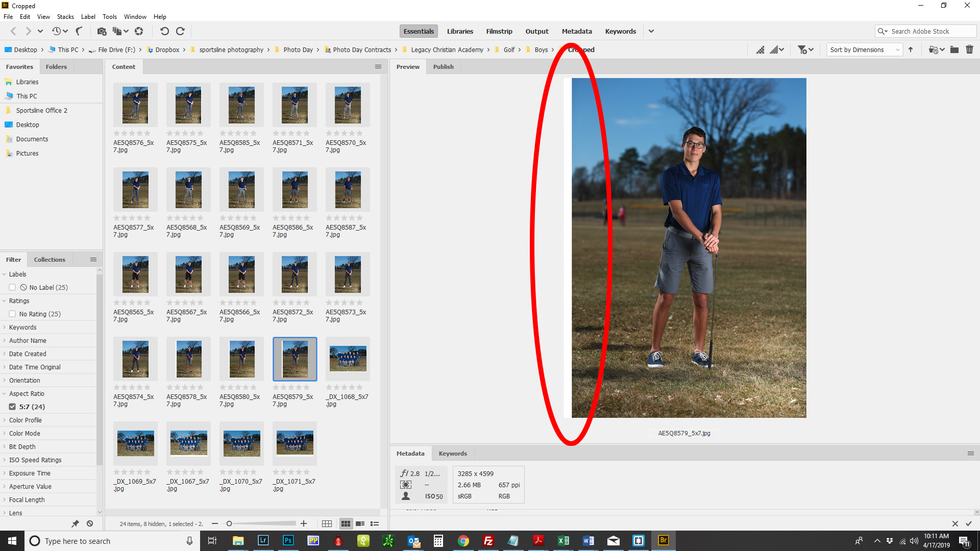Check the No Rating filter
Screen dimensions: 980x551
[x=12, y=314]
